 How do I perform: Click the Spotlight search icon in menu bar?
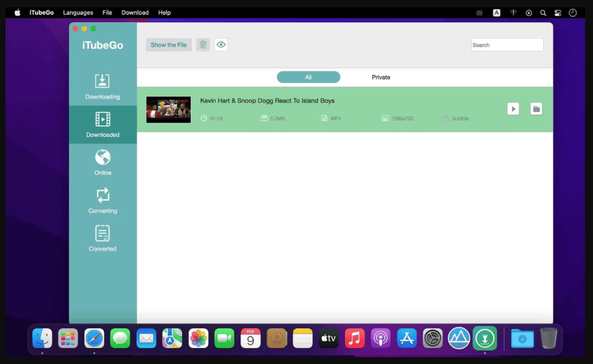point(543,13)
